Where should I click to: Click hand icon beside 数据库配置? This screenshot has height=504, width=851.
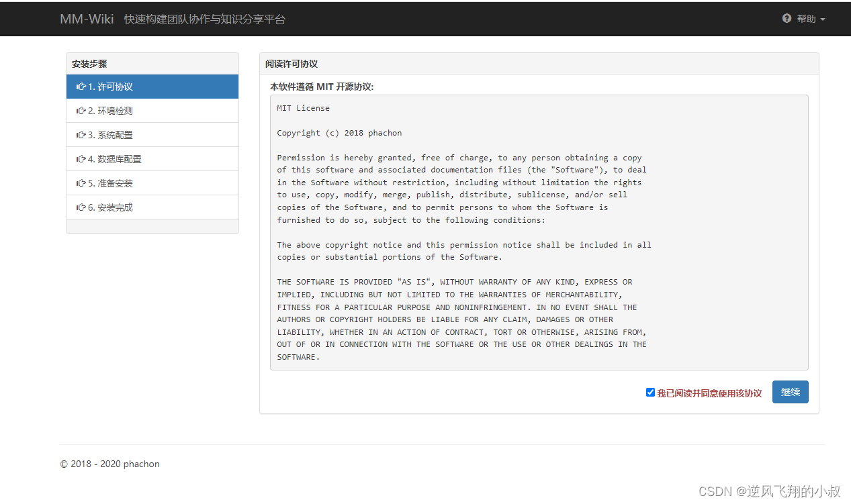tap(81, 159)
